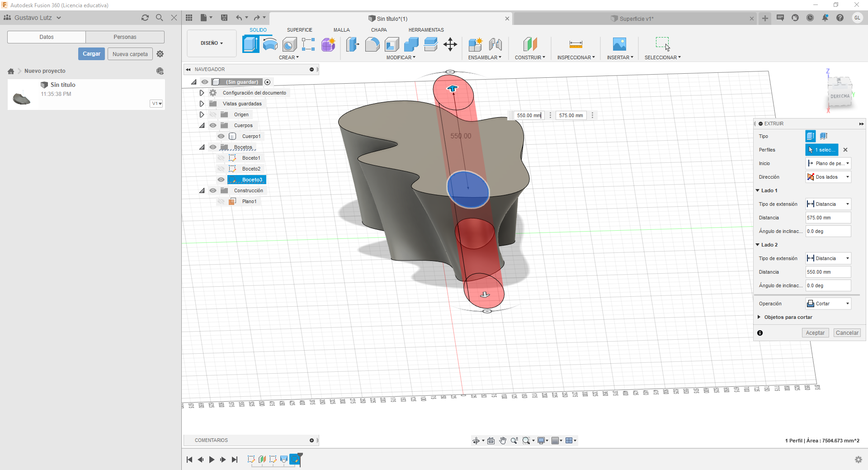Click the Combine bodies icon

[x=411, y=44]
